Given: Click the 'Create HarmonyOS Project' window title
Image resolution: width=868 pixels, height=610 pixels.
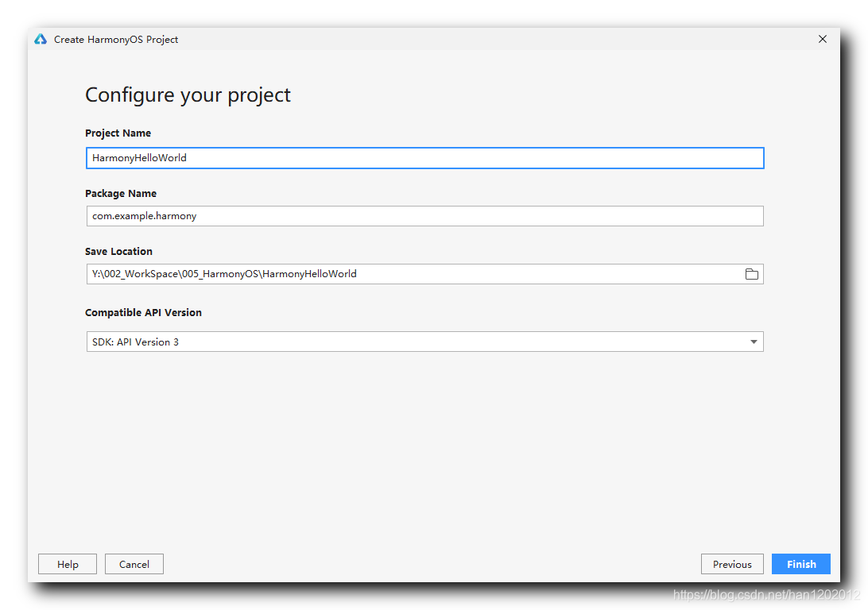Looking at the screenshot, I should 116,39.
